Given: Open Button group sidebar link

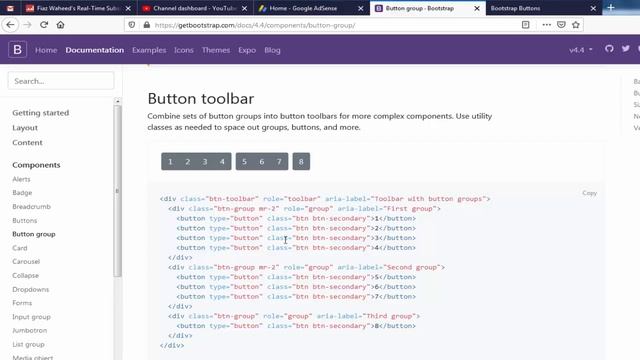Looking at the screenshot, I should pyautogui.click(x=34, y=234).
